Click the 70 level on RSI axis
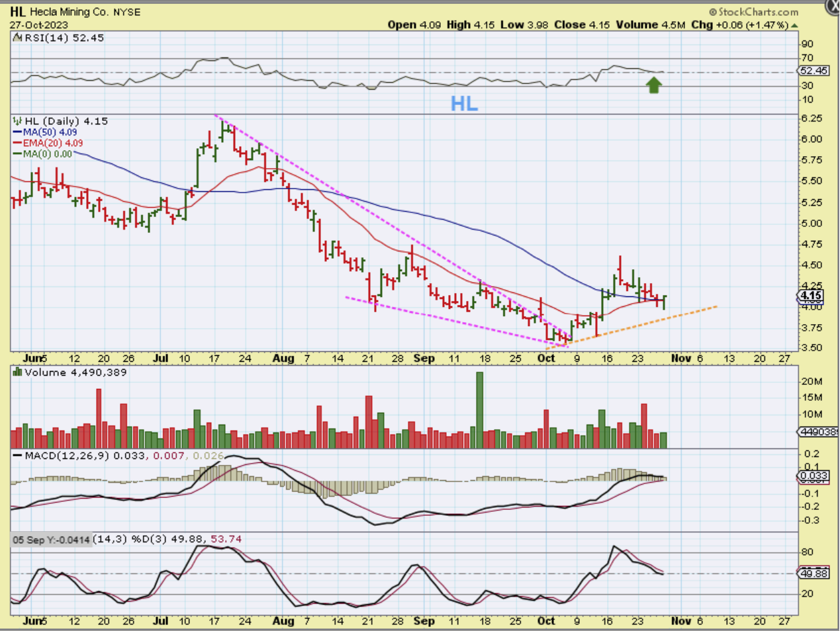This screenshot has width=840, height=631. tap(808, 58)
